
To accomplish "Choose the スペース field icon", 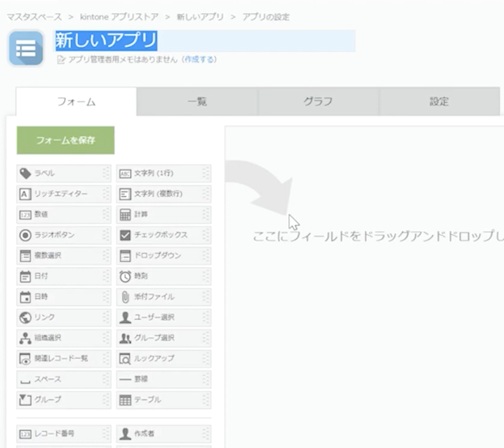I will pyautogui.click(x=25, y=382).
